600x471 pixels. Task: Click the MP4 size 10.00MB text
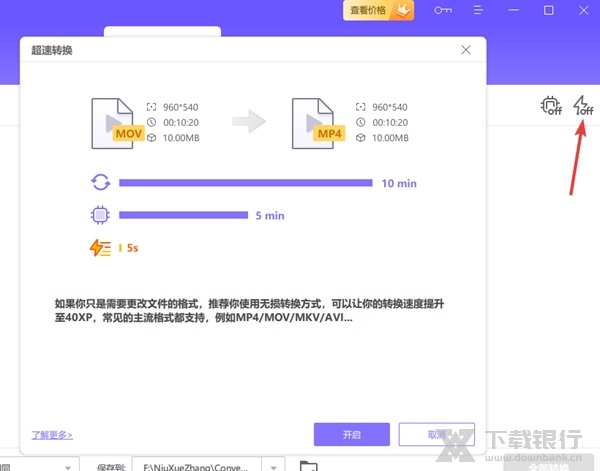[x=390, y=138]
